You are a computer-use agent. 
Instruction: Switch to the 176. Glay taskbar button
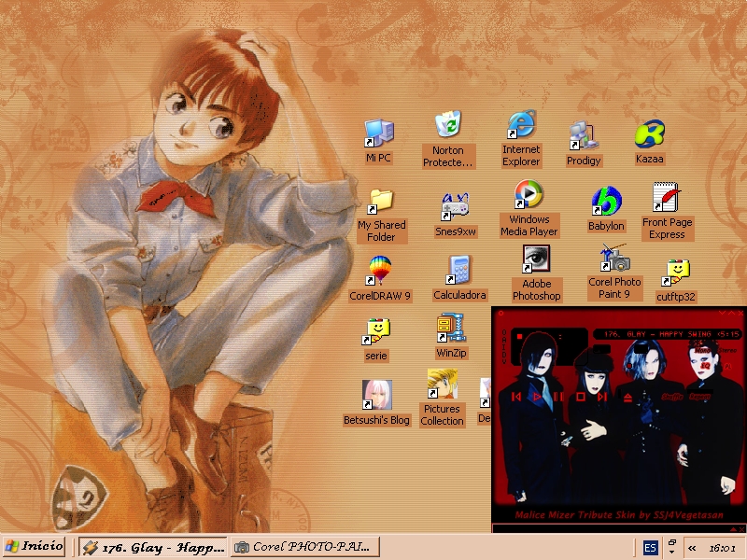[x=154, y=547]
